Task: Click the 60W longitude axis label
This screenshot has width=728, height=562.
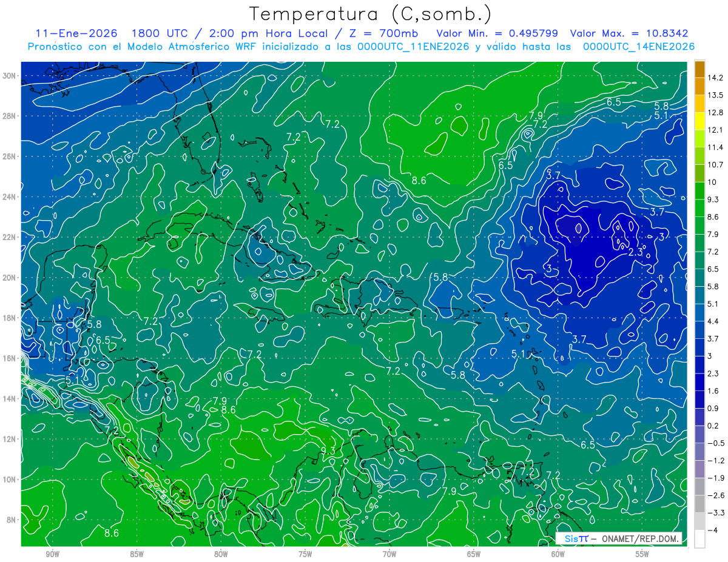Action: 558,554
